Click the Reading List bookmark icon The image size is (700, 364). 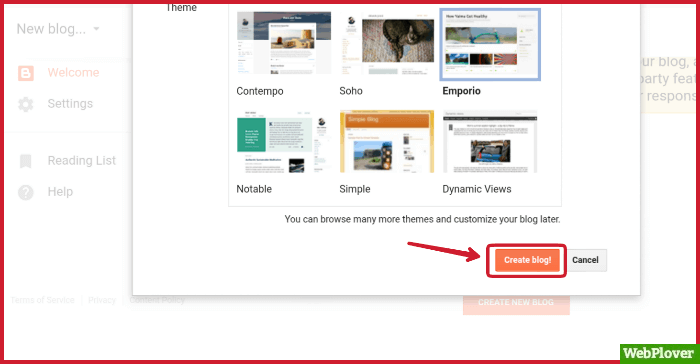(25, 161)
